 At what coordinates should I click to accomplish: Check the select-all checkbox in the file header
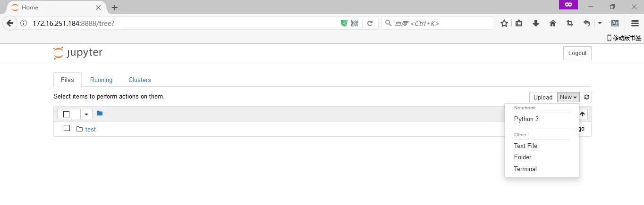click(x=67, y=114)
